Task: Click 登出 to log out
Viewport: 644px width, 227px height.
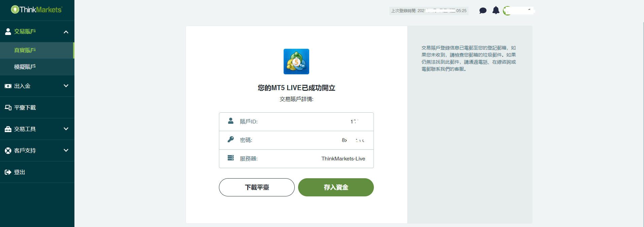Action: click(20, 172)
